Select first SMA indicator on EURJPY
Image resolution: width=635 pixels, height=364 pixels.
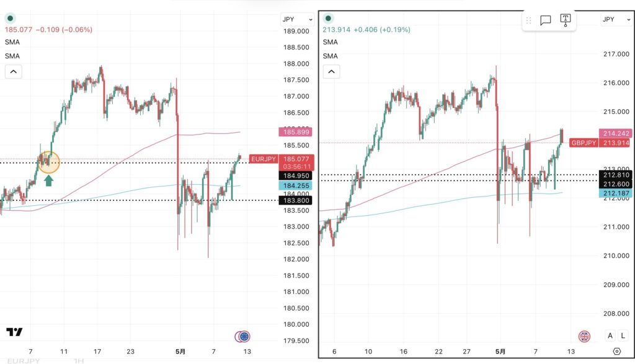click(x=12, y=42)
